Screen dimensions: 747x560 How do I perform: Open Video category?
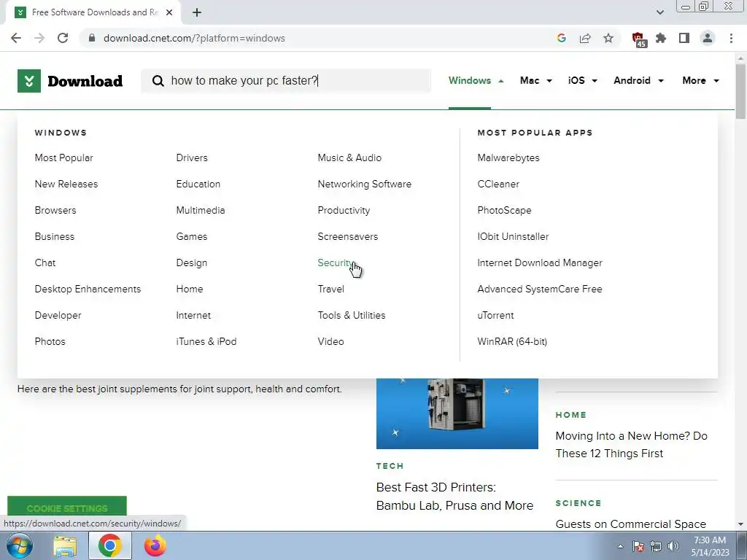tap(330, 341)
